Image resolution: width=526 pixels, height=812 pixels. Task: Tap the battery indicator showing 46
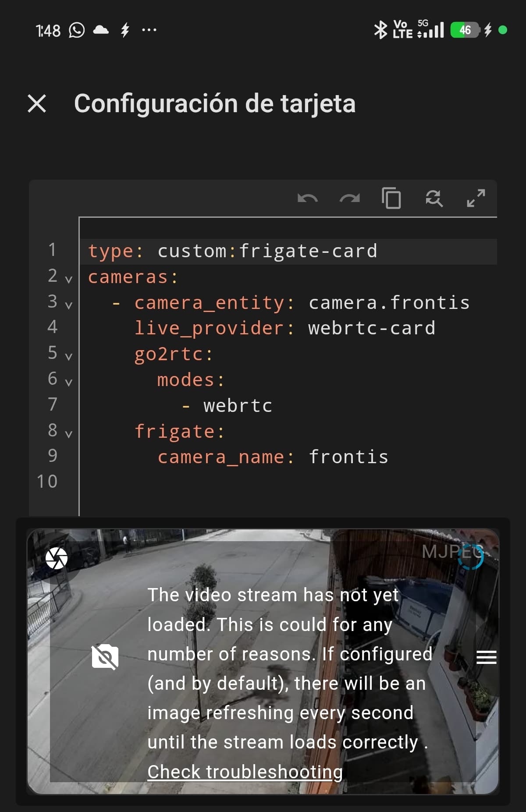pos(465,30)
